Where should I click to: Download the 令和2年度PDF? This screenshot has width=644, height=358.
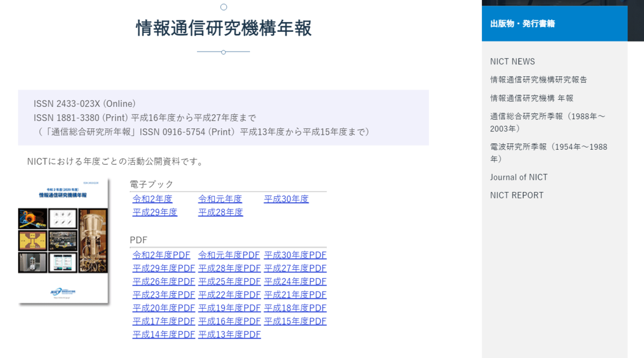pos(162,255)
